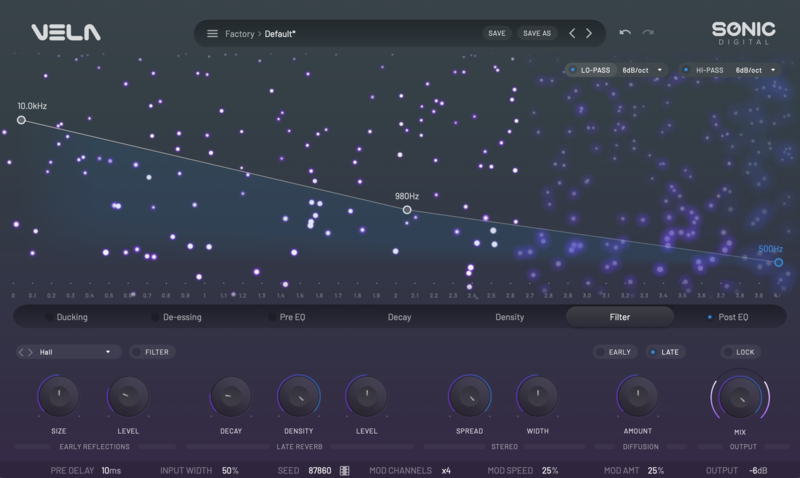Toggle the LATE button

click(665, 352)
